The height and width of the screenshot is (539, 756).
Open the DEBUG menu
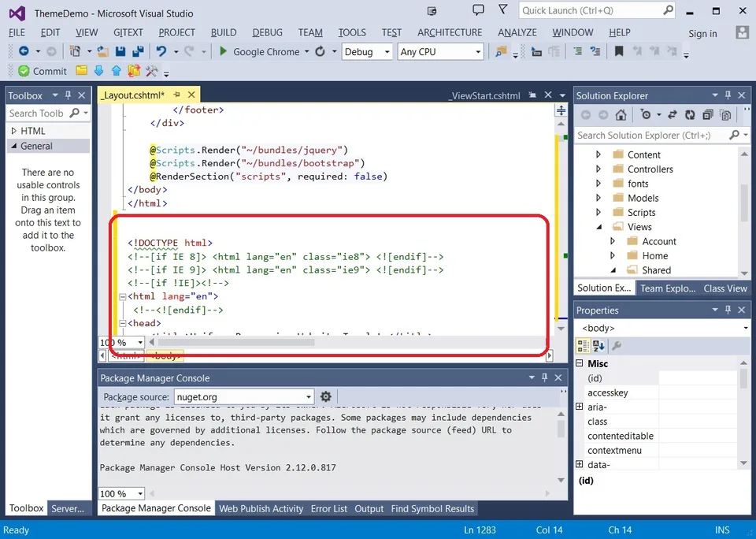[267, 32]
